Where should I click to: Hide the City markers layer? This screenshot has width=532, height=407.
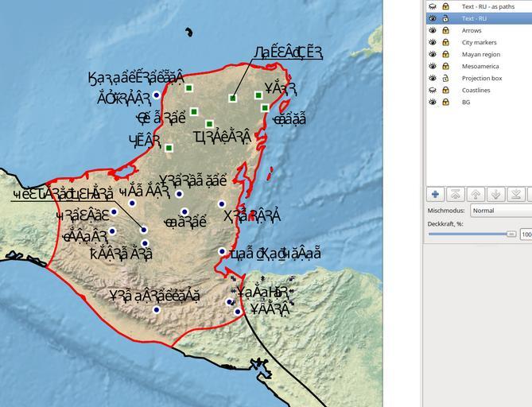pos(433,42)
